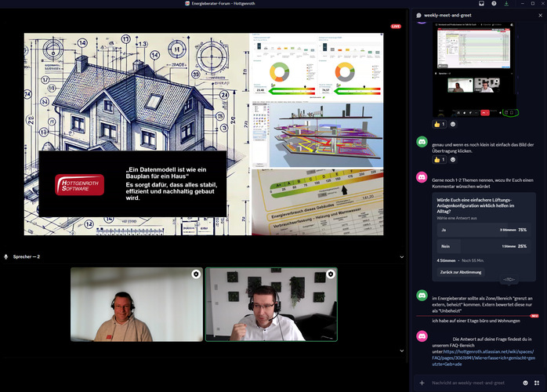Click the badge icon on right speaker video
The image size is (547, 392).
331,274
